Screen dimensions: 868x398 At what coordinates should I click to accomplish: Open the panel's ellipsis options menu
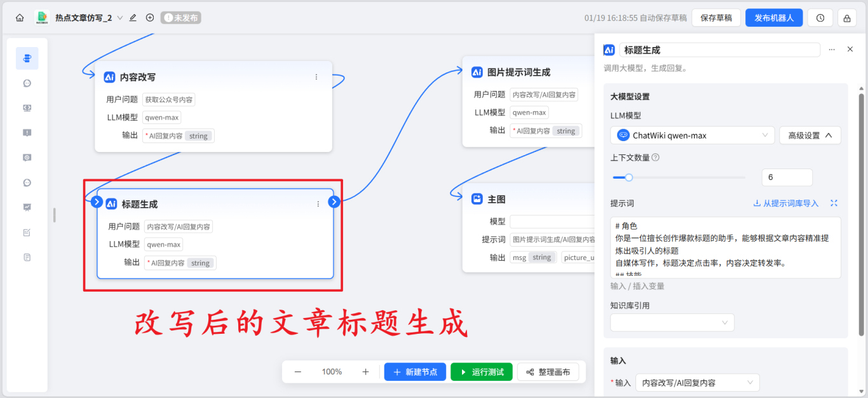[x=831, y=49]
